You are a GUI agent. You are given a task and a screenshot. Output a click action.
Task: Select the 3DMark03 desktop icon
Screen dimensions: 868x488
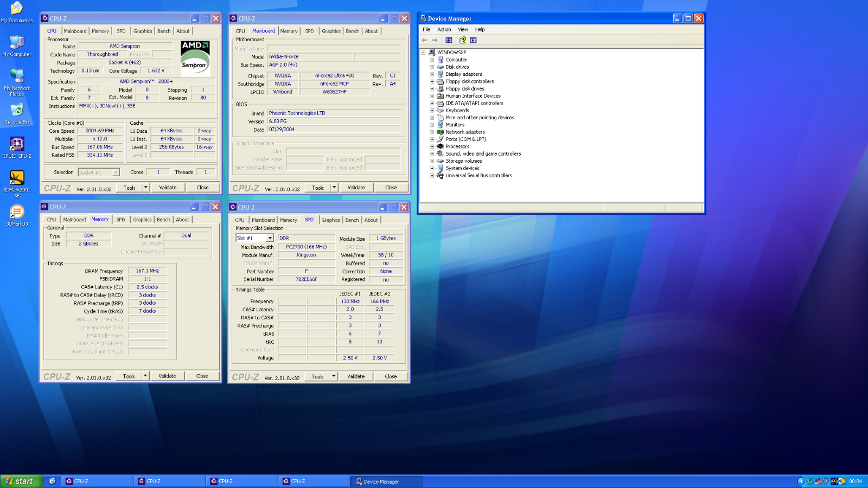(17, 212)
